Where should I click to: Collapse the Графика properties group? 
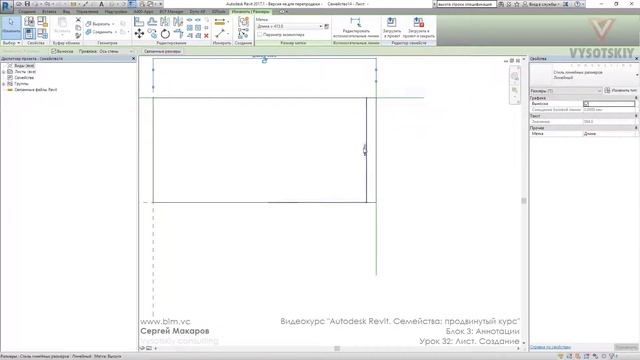click(x=636, y=98)
